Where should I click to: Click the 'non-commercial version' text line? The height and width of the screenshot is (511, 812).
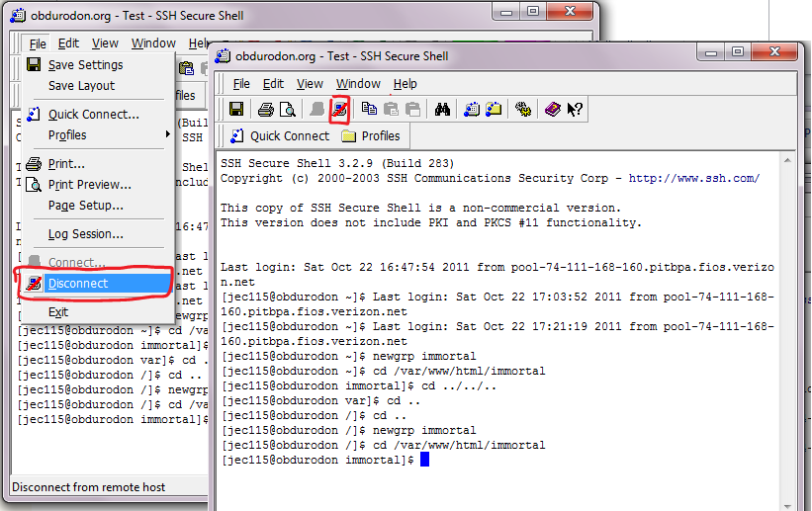[x=420, y=208]
